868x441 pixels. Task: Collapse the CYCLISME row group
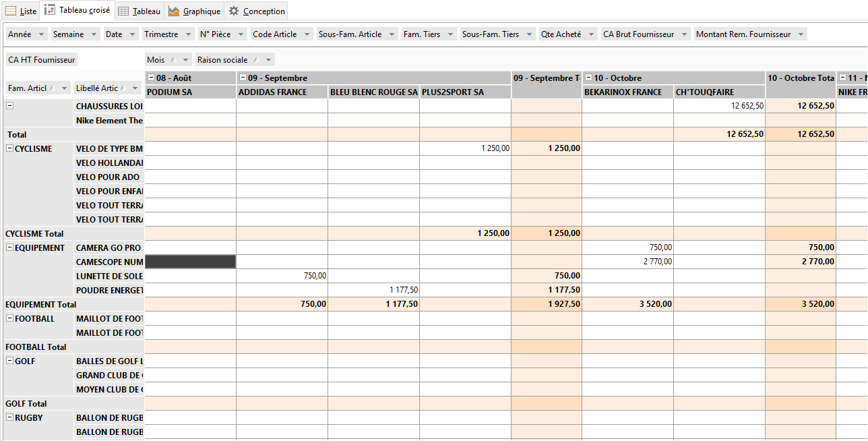10,148
